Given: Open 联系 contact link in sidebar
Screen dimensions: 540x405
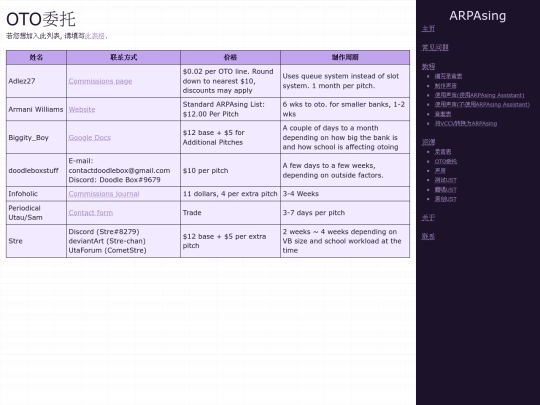Looking at the screenshot, I should click(x=428, y=237).
